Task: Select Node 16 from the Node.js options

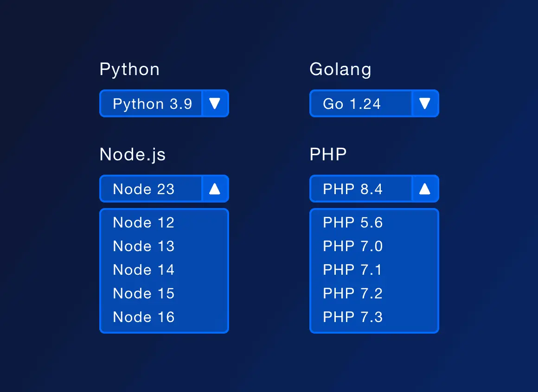Action: (x=143, y=317)
